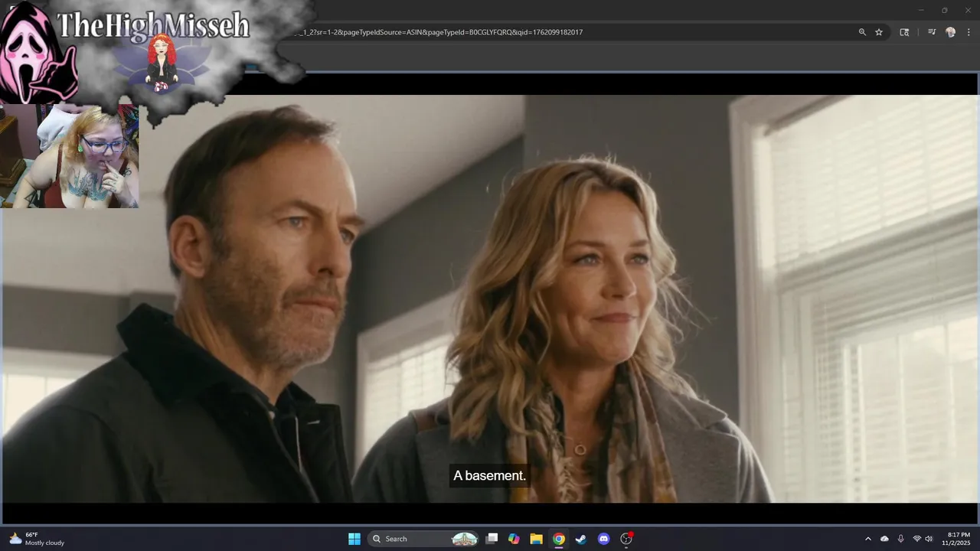Click the URL text in the address bar
980x551 pixels.
[439, 32]
